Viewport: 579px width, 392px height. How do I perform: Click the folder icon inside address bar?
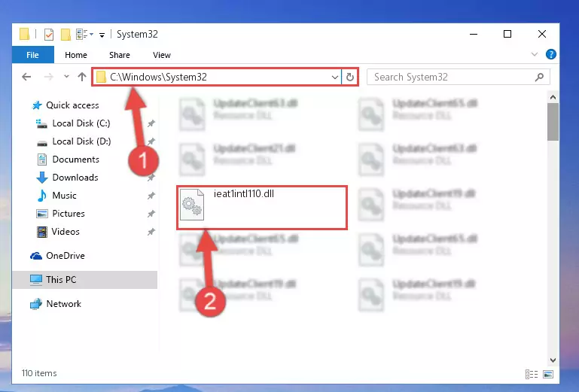point(101,77)
